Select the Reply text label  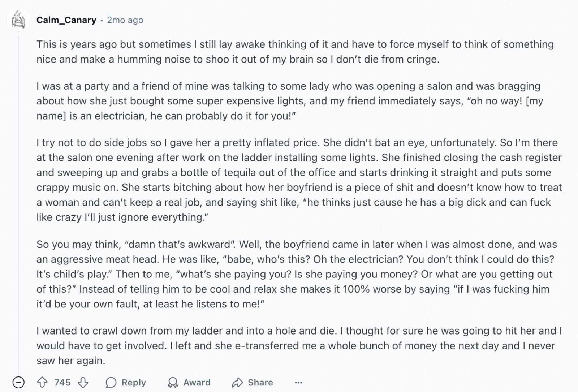click(x=134, y=382)
